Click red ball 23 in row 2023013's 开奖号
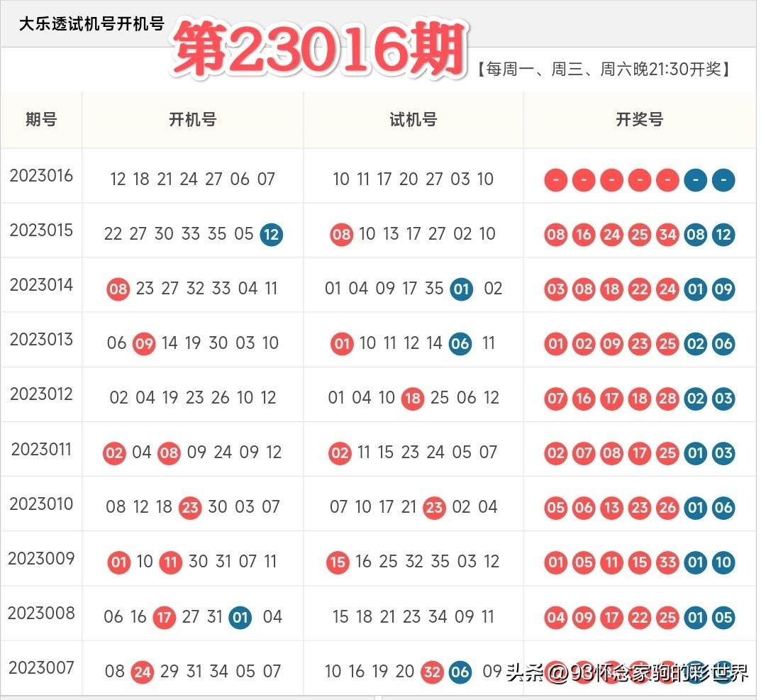This screenshot has height=700, width=766. click(x=640, y=345)
